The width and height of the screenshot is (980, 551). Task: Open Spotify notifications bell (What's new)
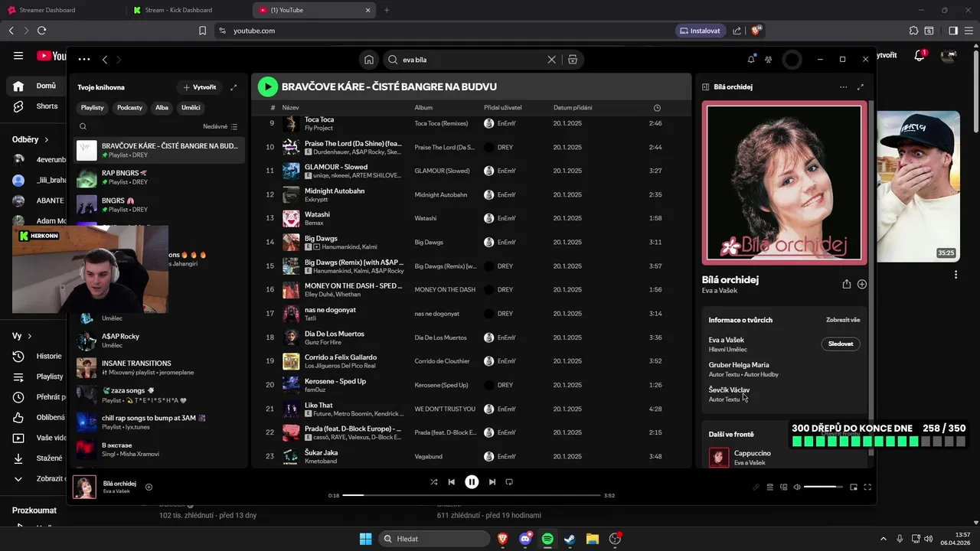pos(751,60)
